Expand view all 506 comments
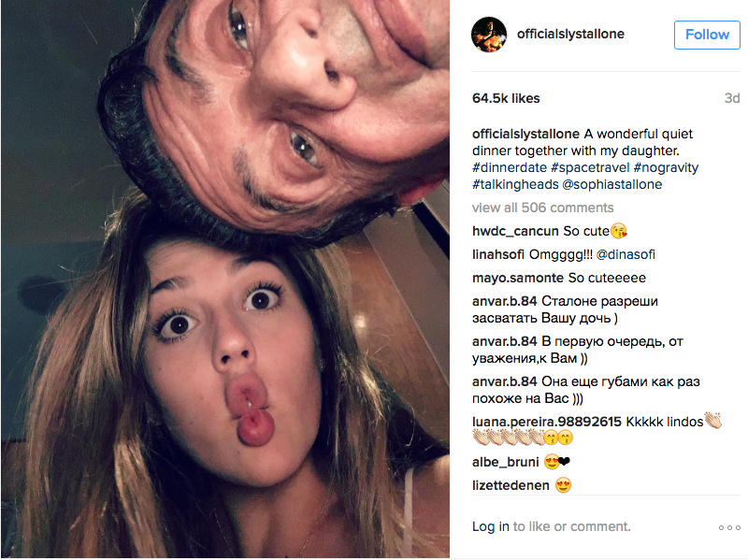 click(543, 208)
